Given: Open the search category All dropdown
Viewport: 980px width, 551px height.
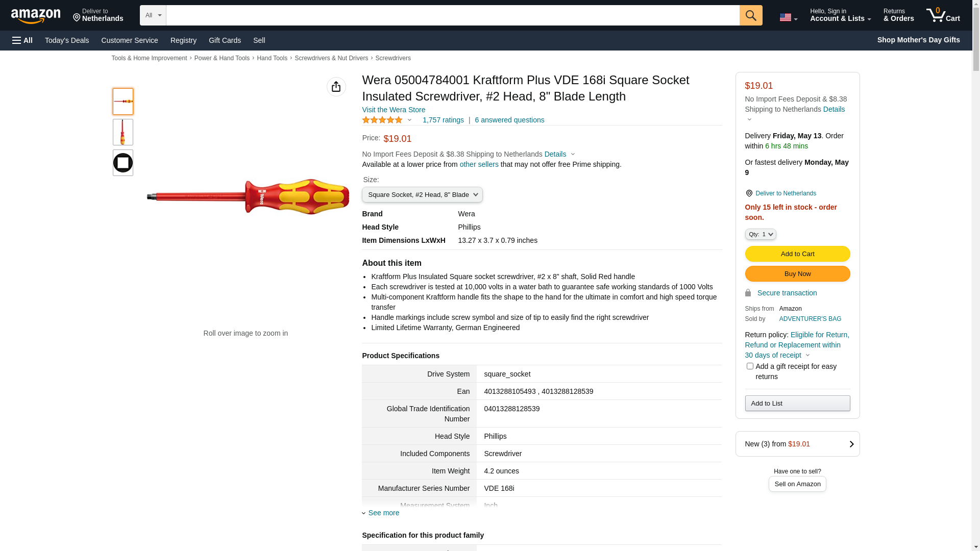Looking at the screenshot, I should [153, 15].
